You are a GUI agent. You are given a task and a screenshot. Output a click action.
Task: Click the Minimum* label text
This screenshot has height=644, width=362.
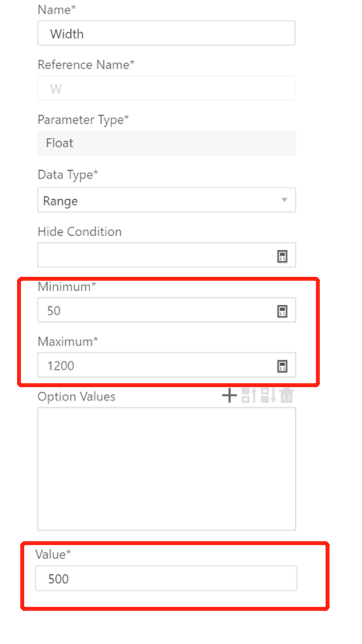(x=67, y=287)
